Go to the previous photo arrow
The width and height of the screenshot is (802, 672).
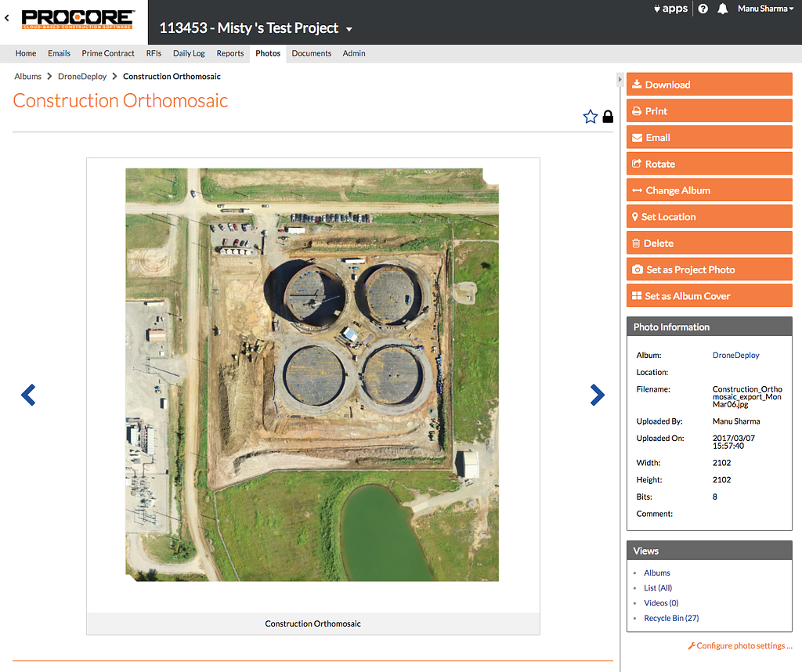click(x=28, y=395)
